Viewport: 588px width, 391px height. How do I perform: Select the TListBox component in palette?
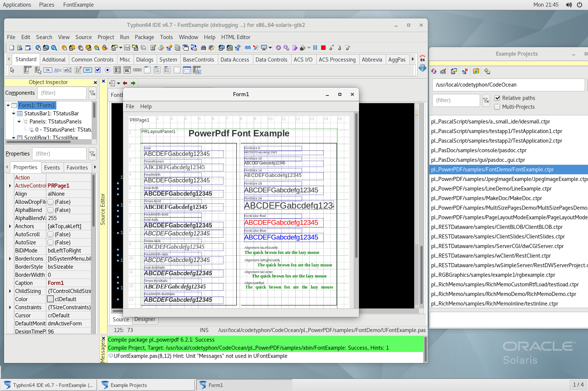coord(117,70)
